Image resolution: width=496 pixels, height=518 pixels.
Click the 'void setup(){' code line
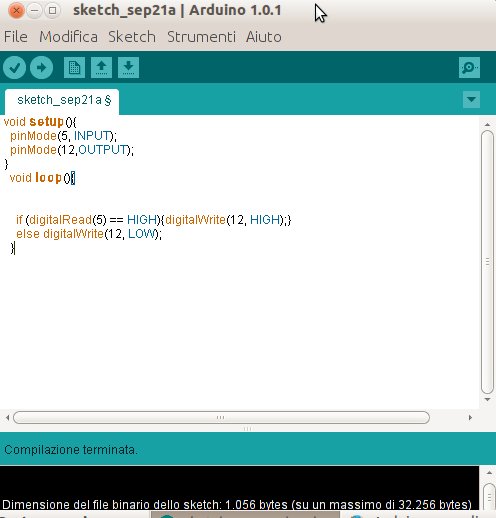(40, 122)
